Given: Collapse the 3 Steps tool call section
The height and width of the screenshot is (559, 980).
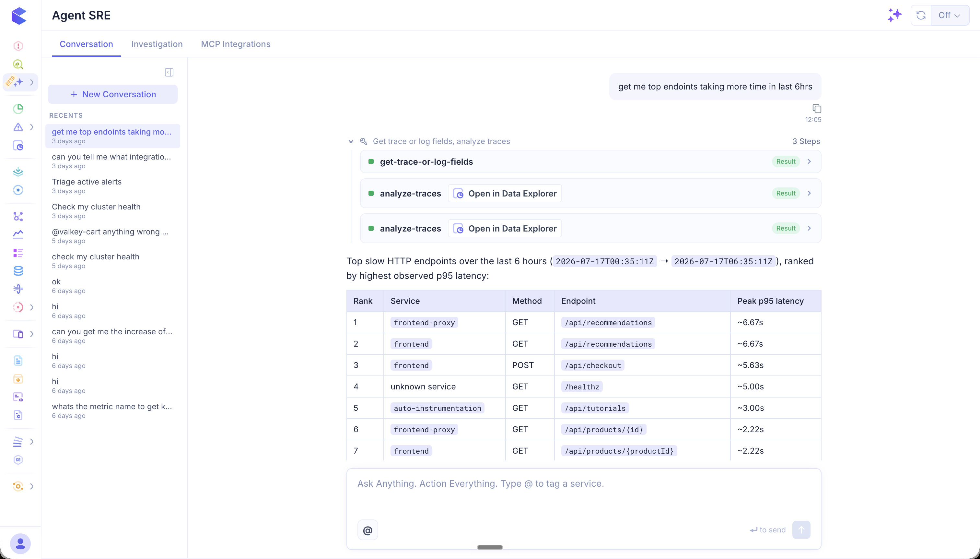Looking at the screenshot, I should (x=351, y=141).
